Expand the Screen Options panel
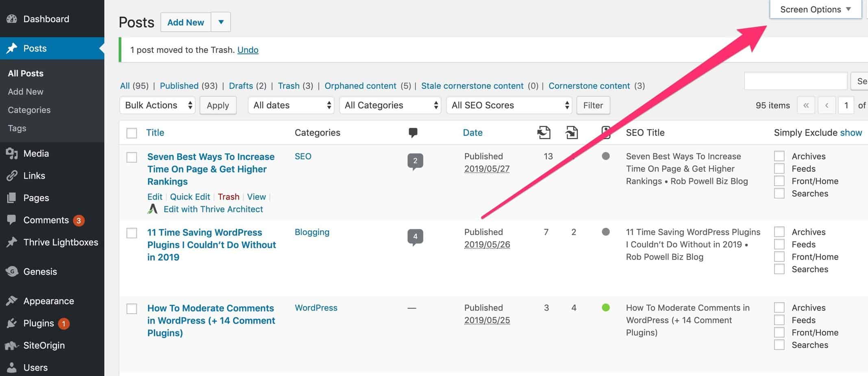The image size is (868, 376). (815, 9)
